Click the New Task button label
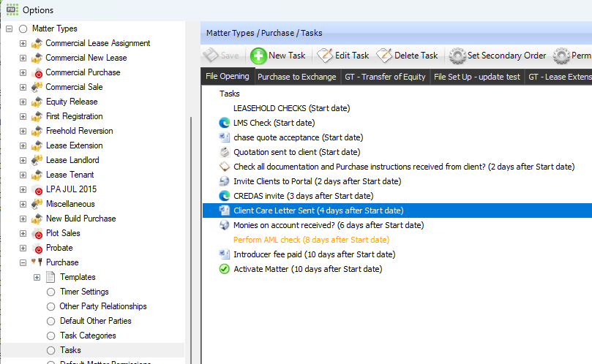 287,56
